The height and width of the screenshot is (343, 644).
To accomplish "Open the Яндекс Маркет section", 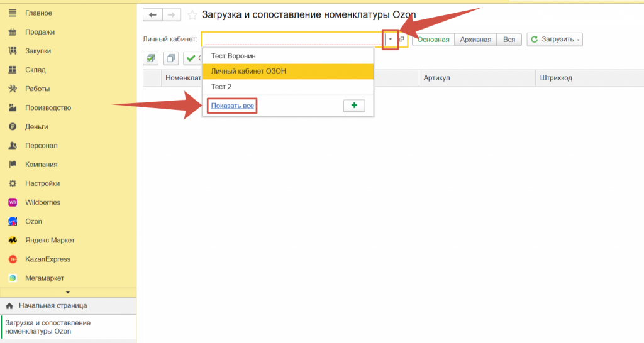I will click(x=49, y=240).
